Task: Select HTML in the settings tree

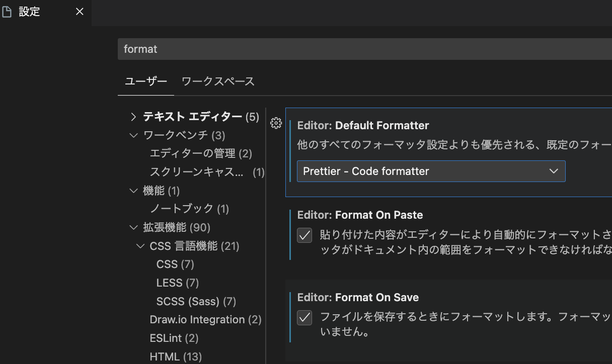Action: coord(176,357)
